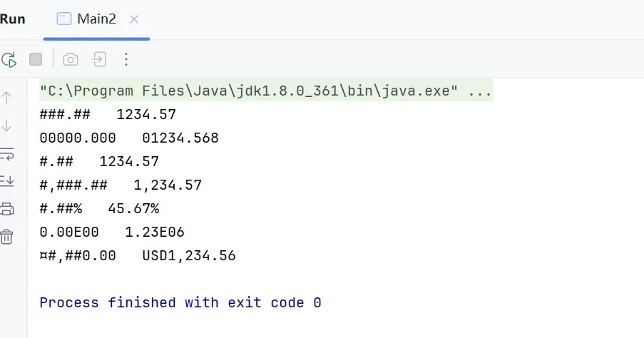Click the camera icon to dump threads
Image resolution: width=644 pixels, height=338 pixels.
click(x=71, y=59)
